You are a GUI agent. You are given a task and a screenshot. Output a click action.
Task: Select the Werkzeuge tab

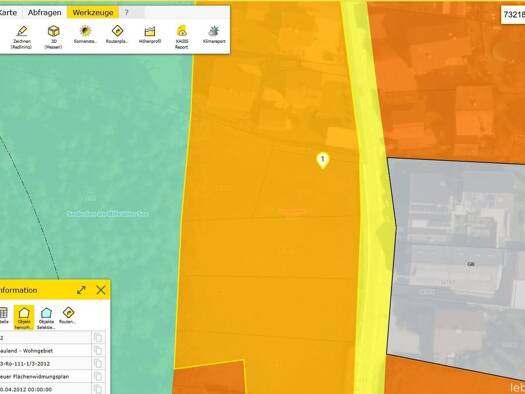pos(93,13)
